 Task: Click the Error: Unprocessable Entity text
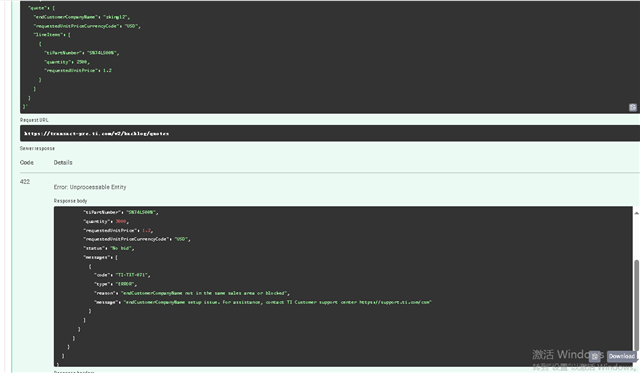coord(90,187)
